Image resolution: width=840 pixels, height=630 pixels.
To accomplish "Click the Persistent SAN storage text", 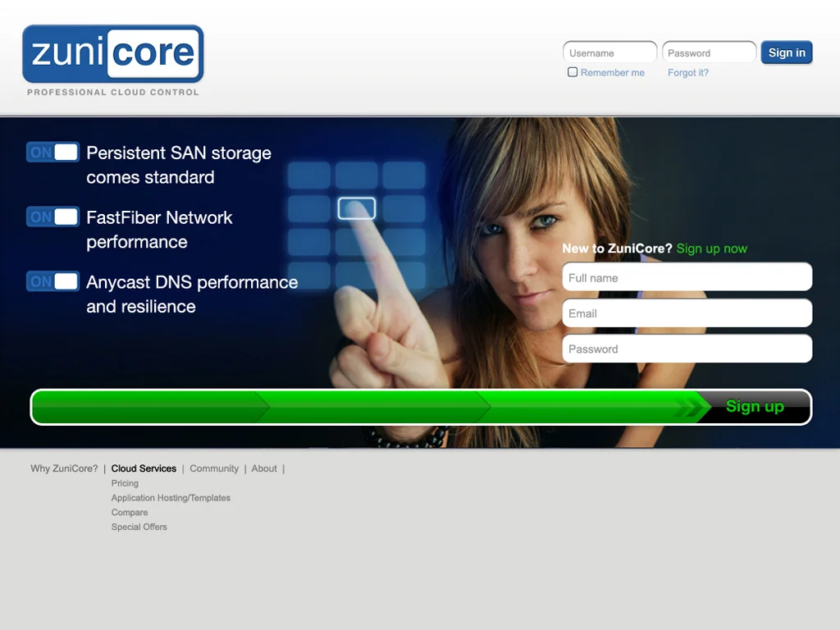I will click(x=178, y=165).
